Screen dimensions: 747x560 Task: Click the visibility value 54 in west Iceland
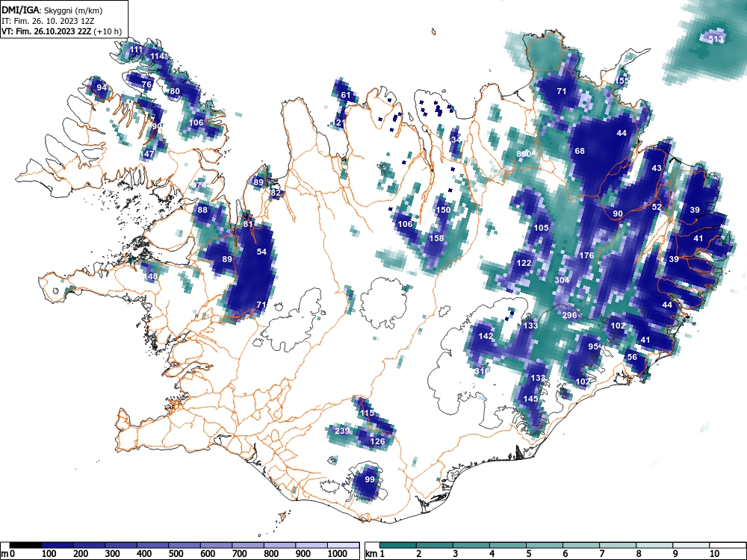pos(261,252)
